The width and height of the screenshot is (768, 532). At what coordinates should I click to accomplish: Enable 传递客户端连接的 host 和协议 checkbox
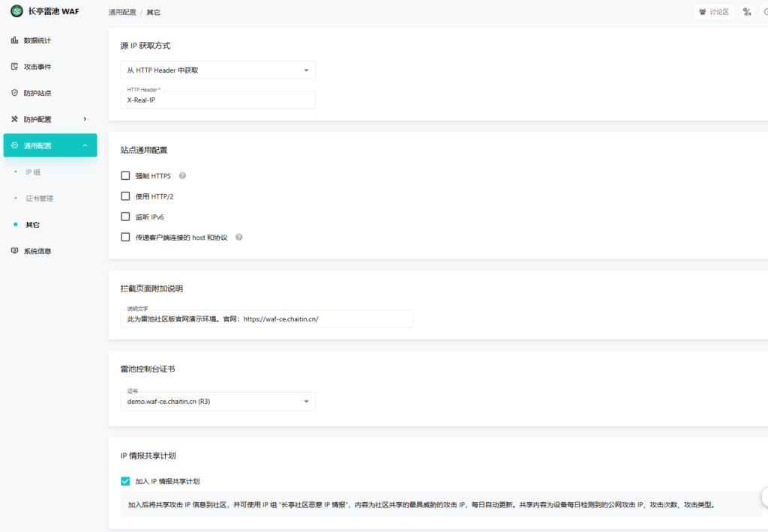pyautogui.click(x=125, y=238)
